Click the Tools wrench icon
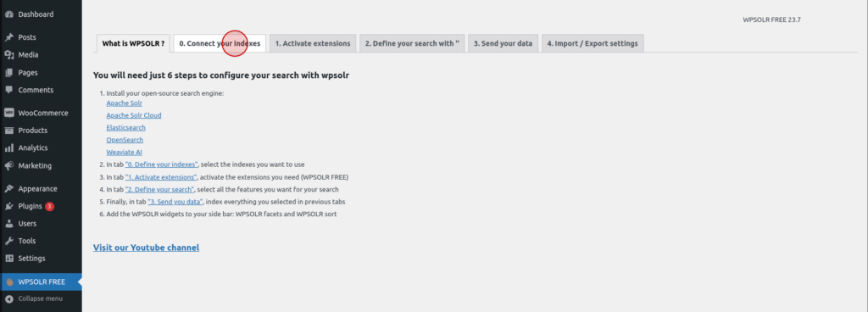This screenshot has height=312, width=868. click(x=8, y=241)
